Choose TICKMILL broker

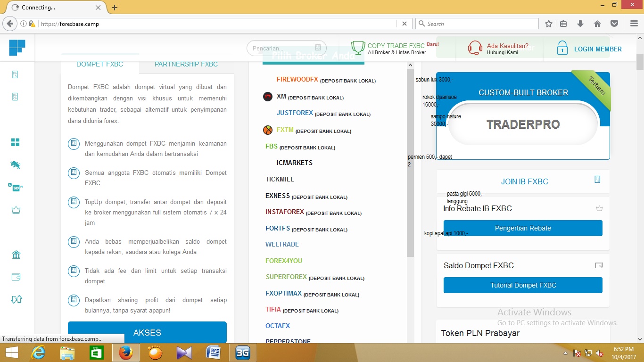(280, 180)
